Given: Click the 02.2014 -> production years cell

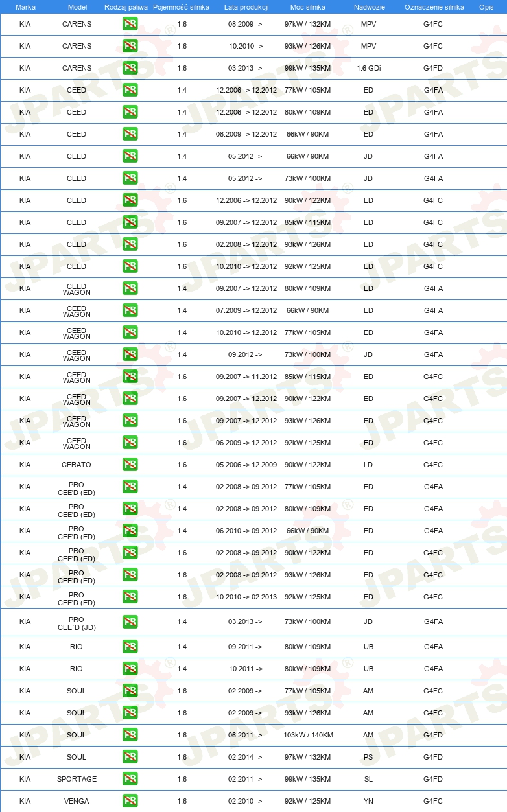Looking at the screenshot, I should (x=245, y=757).
